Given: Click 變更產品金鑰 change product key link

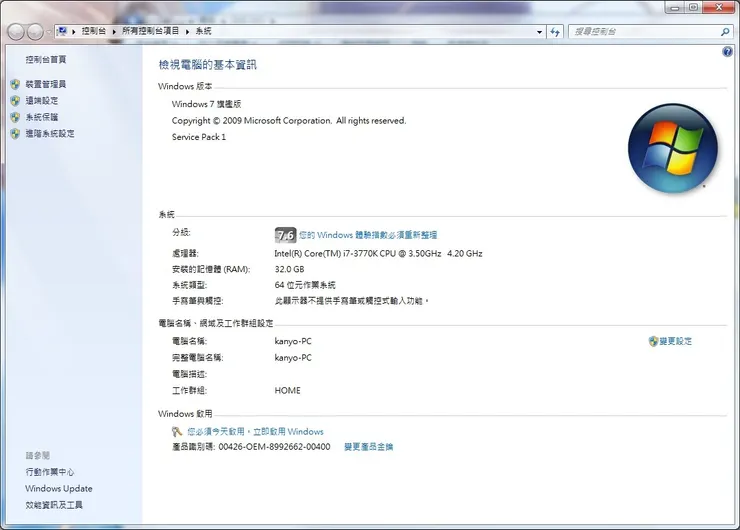Looking at the screenshot, I should 369,447.
